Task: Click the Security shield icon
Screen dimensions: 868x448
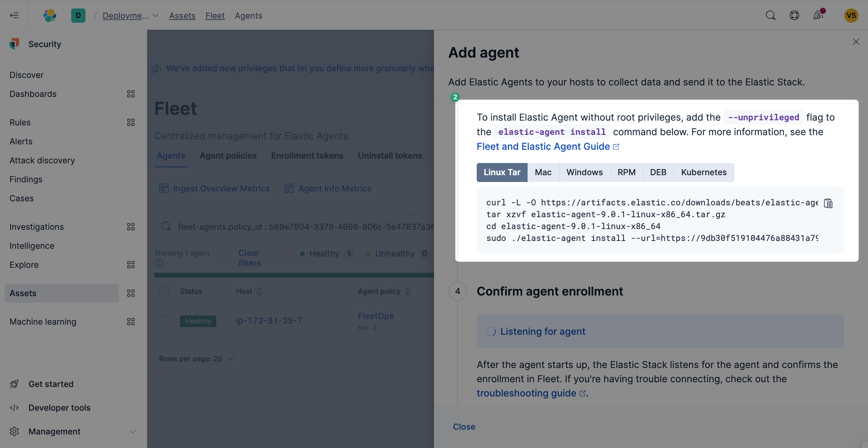Action: [14, 44]
